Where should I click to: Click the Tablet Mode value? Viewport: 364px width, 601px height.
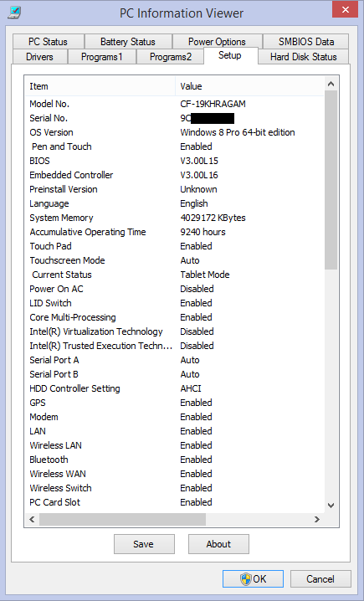pyautogui.click(x=205, y=275)
